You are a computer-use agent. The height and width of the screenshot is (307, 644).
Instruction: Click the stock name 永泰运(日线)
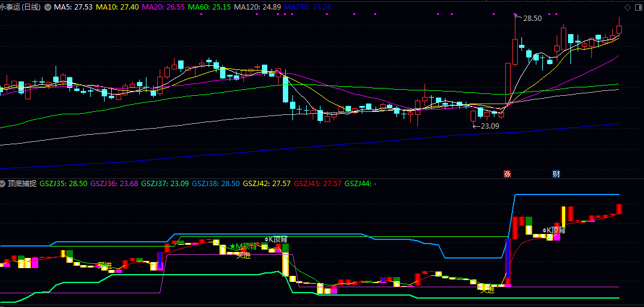coord(20,7)
